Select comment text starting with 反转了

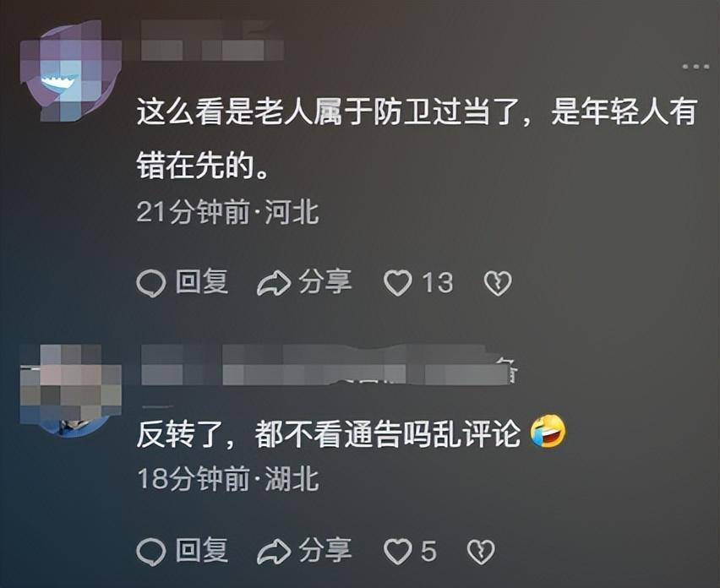click(329, 433)
